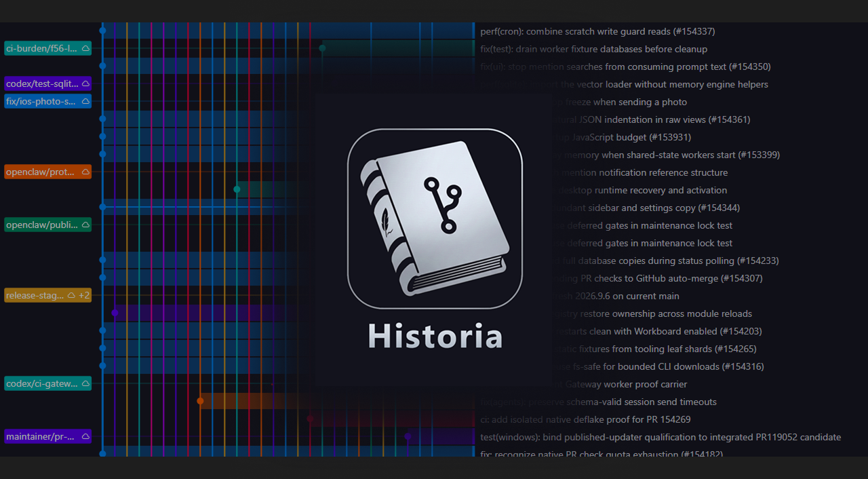868x479 pixels.
Task: Select the codex/ci-gatew... branch label
Action: click(x=47, y=384)
